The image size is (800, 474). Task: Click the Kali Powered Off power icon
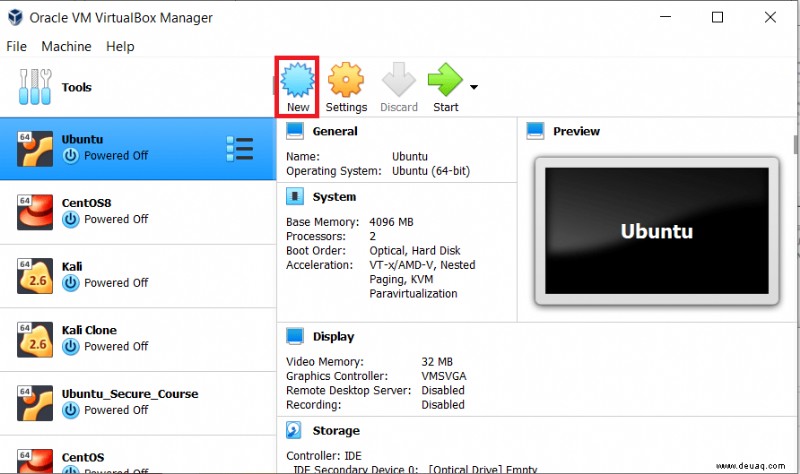(70, 283)
